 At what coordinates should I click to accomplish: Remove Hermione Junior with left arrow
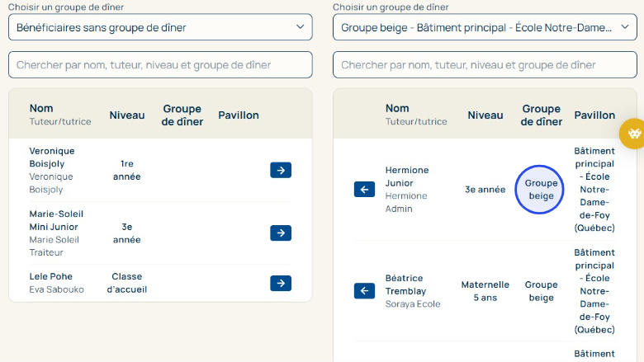tap(364, 189)
